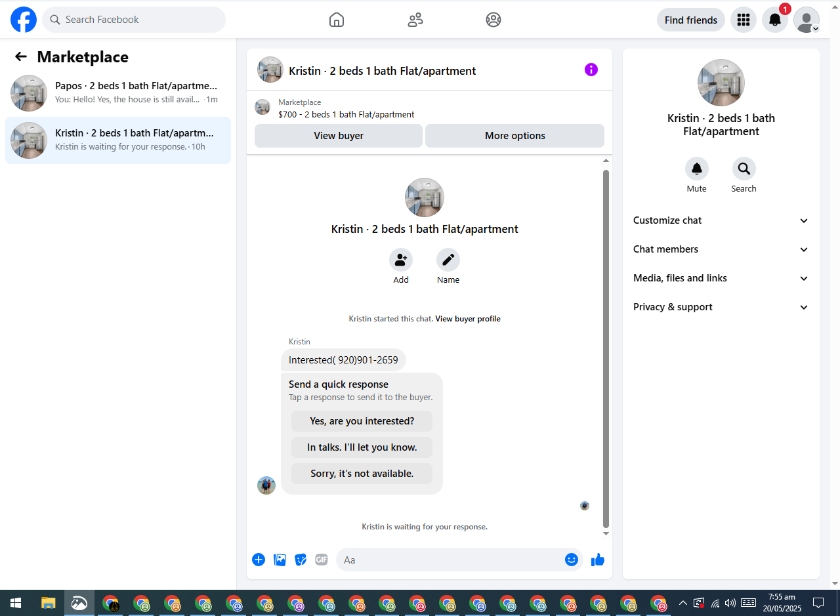Click the center chat profile picture
Viewport: 840px width, 616px height.
tap(425, 197)
